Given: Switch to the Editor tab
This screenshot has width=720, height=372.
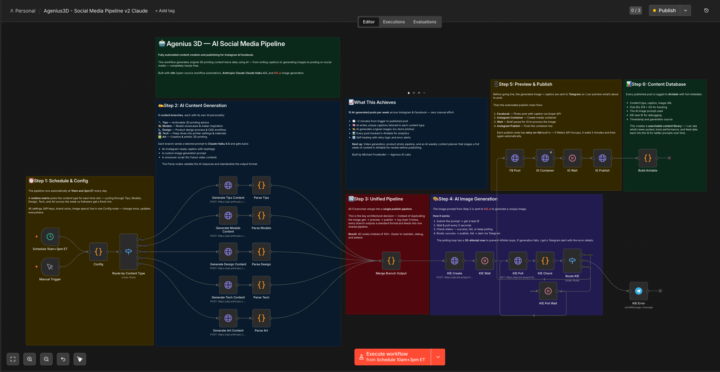Looking at the screenshot, I should coord(369,22).
